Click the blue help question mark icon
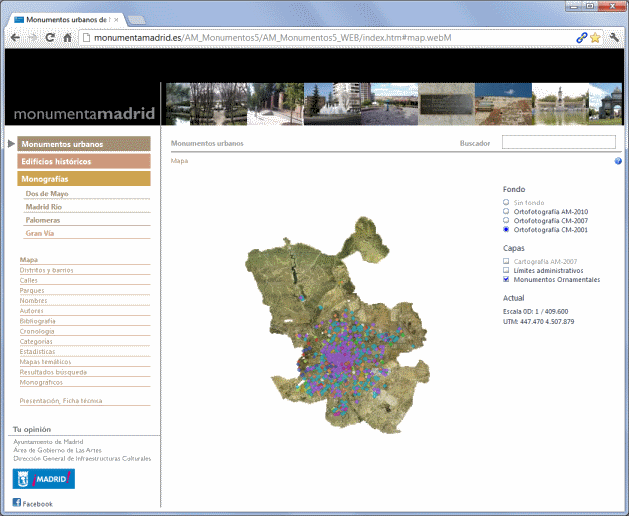This screenshot has width=629, height=516. (618, 161)
